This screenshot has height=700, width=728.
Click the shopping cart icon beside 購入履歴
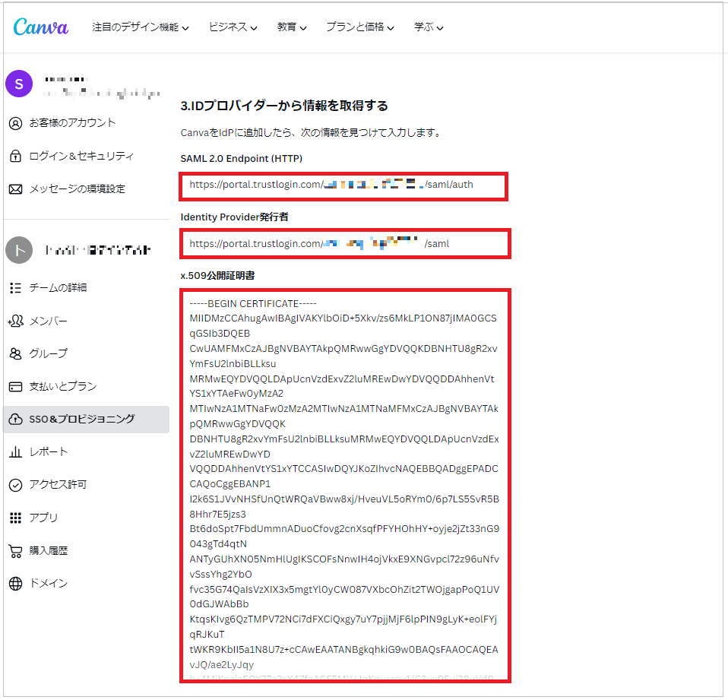[x=15, y=551]
